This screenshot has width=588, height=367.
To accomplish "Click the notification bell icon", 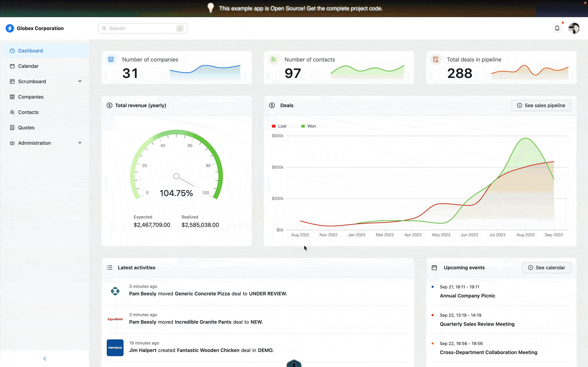I will [x=557, y=28].
